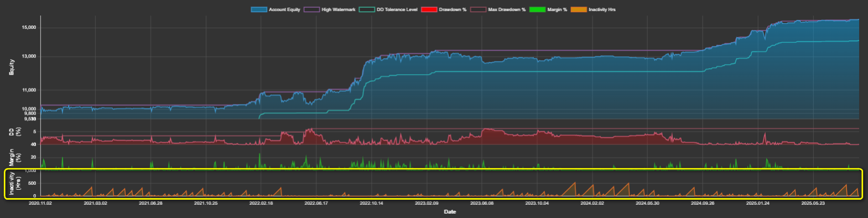
Task: Click the 2023.02.09 date label
Action: click(427, 203)
